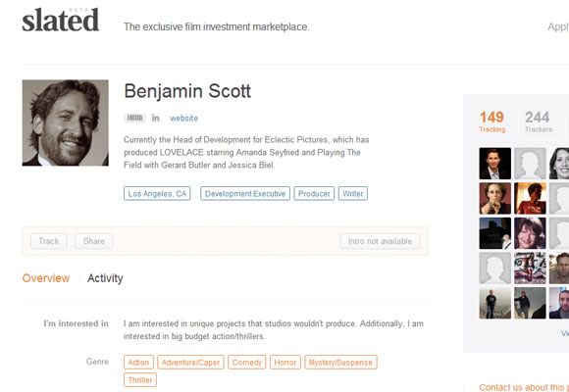Switch to the Overview tab
This screenshot has height=392, width=569.
[x=46, y=278]
